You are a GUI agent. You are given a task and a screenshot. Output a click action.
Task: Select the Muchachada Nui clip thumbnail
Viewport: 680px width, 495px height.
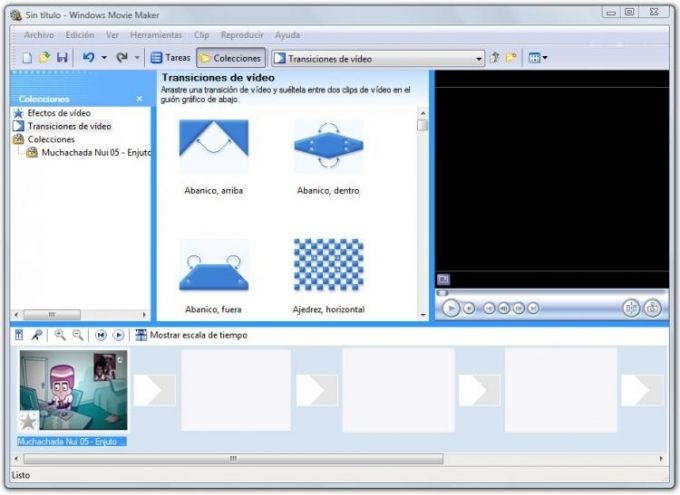click(x=73, y=390)
